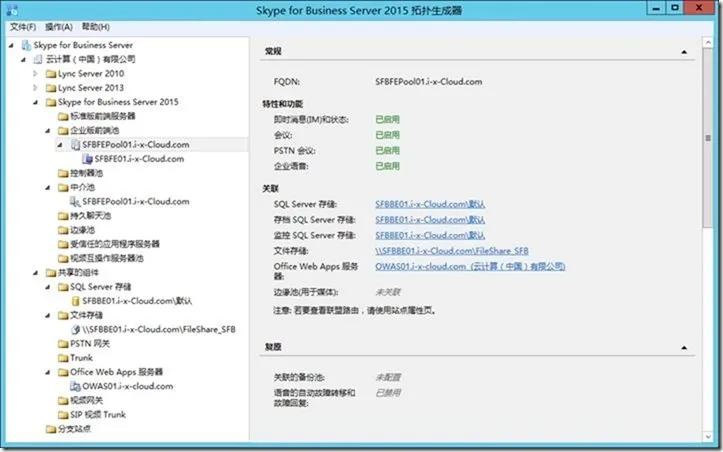Collapse the 中介池 tree node
This screenshot has height=452, width=723.
[48, 188]
